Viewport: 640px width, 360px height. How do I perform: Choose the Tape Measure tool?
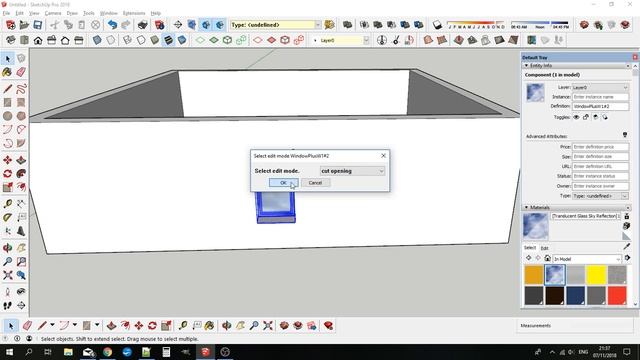(7, 204)
